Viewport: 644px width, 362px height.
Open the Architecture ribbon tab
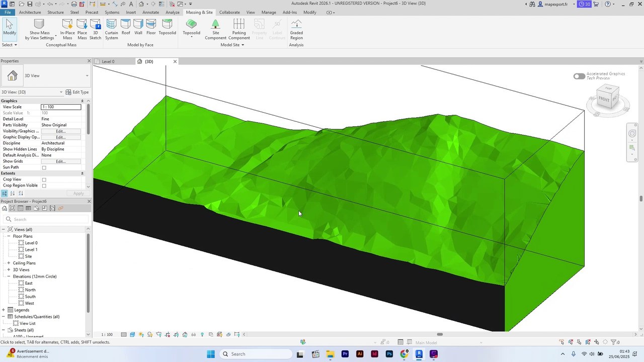pyautogui.click(x=30, y=12)
